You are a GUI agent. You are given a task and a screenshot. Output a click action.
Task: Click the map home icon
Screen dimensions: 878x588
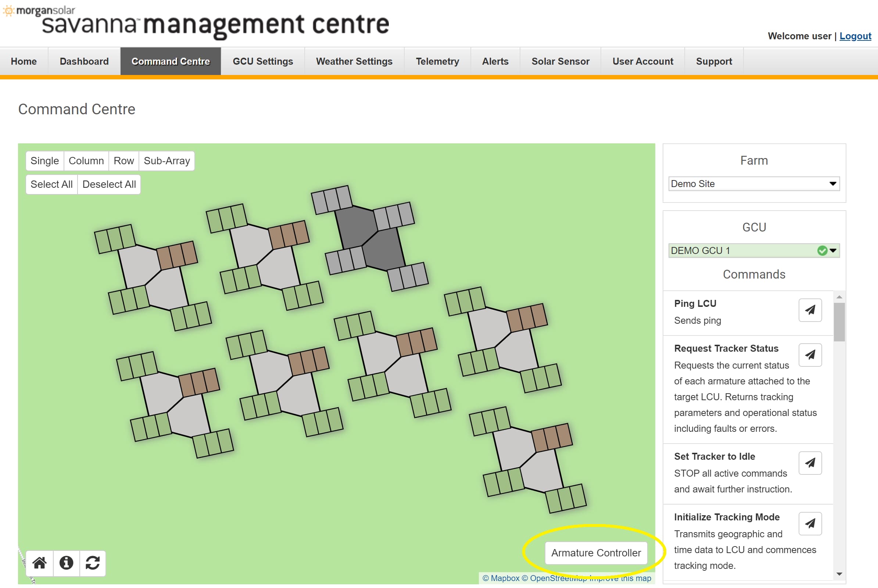tap(39, 563)
